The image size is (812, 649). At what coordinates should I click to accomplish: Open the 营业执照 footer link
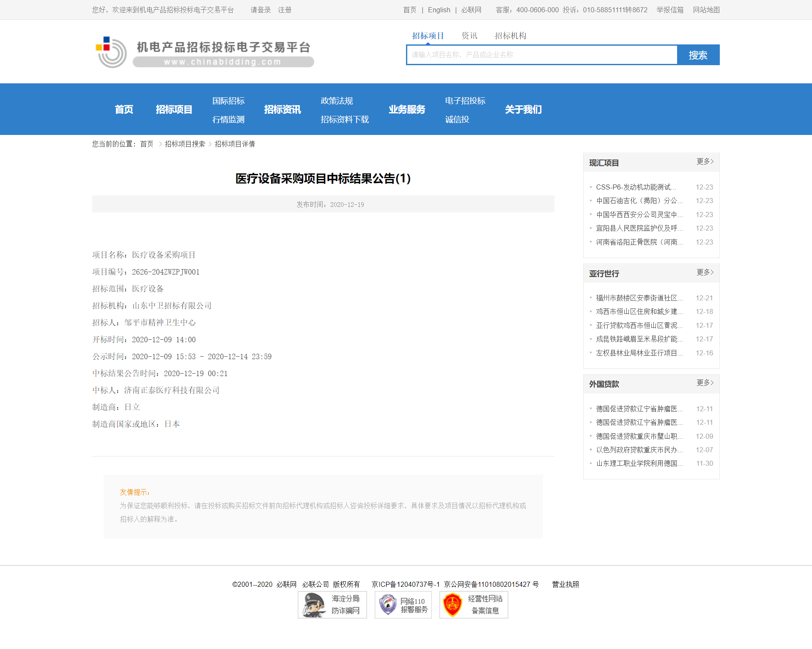(565, 584)
